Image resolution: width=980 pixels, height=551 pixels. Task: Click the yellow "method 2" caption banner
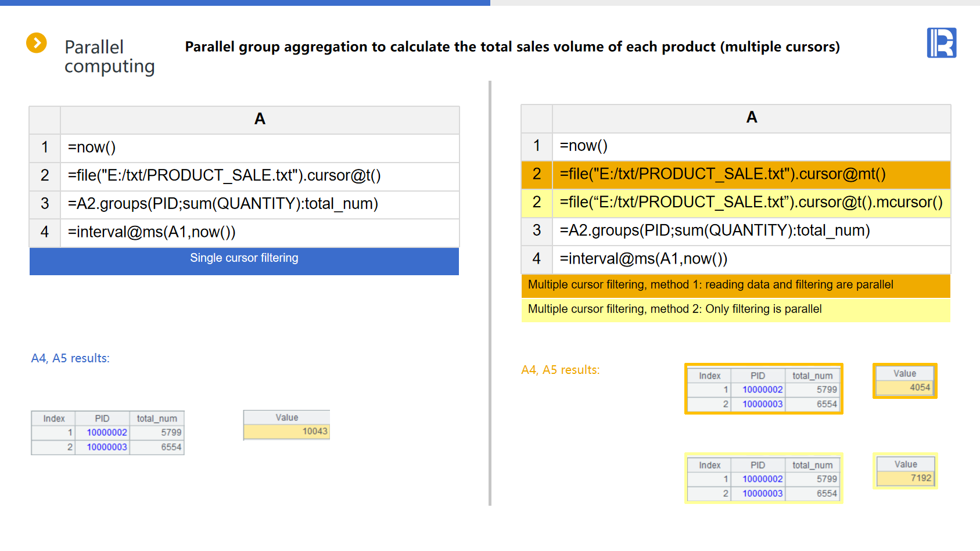coord(735,309)
